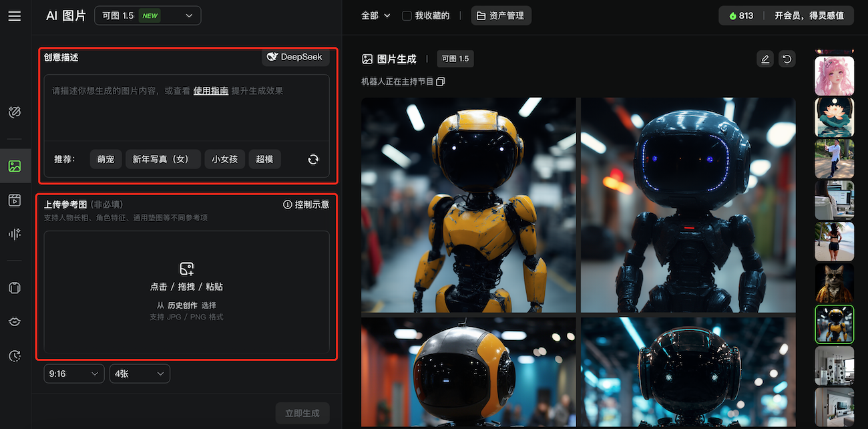Open the 4张 image count dropdown
Image resolution: width=868 pixels, height=429 pixels.
[x=140, y=374]
